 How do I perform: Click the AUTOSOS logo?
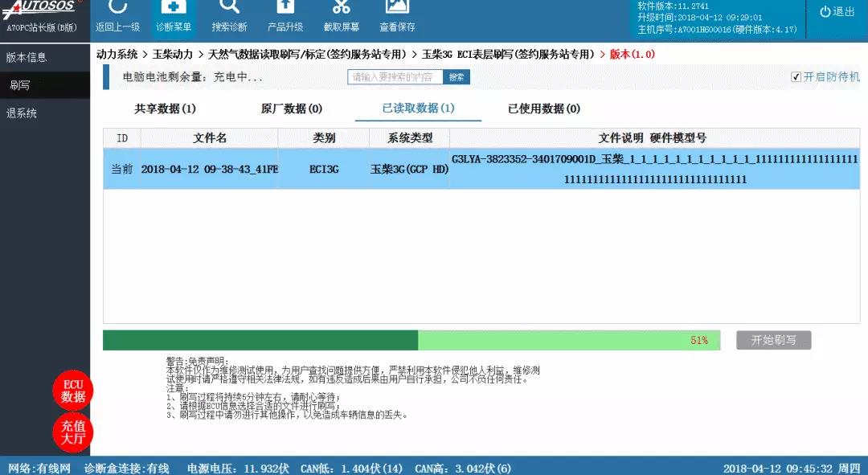pyautogui.click(x=42, y=8)
